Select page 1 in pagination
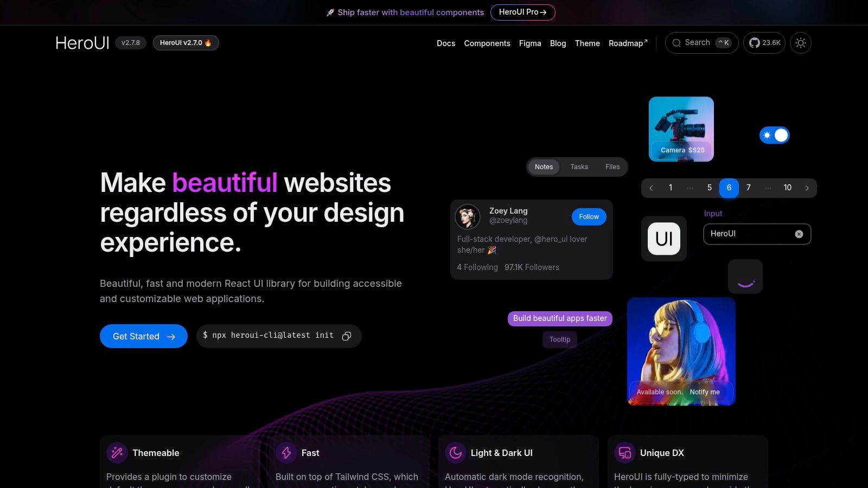The height and width of the screenshot is (488, 868). (x=671, y=188)
